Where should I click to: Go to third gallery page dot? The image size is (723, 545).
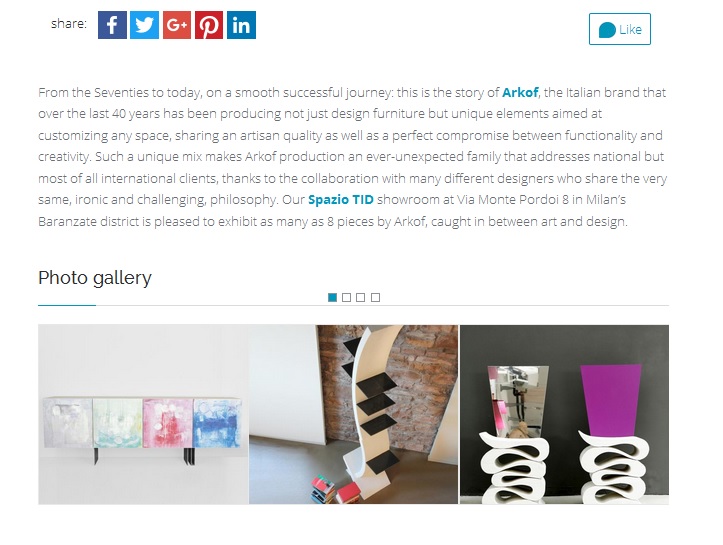click(361, 297)
